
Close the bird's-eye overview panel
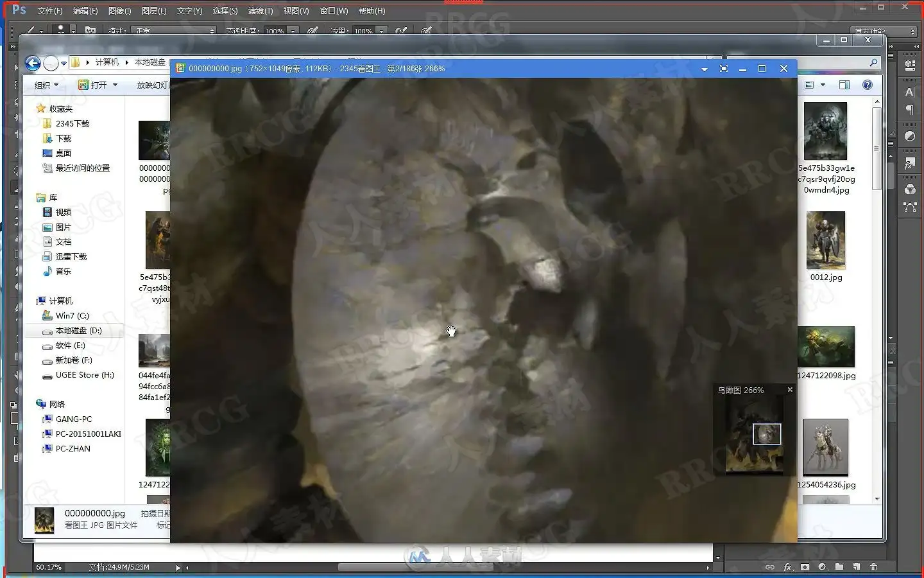coord(790,390)
